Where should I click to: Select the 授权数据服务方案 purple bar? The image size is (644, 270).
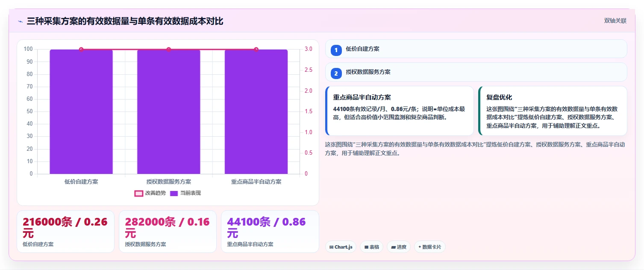169,112
